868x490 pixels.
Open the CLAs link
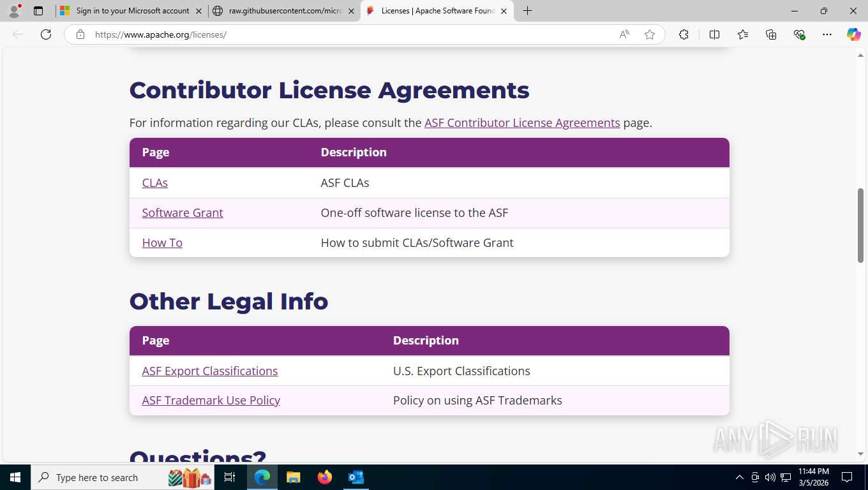pyautogui.click(x=154, y=182)
